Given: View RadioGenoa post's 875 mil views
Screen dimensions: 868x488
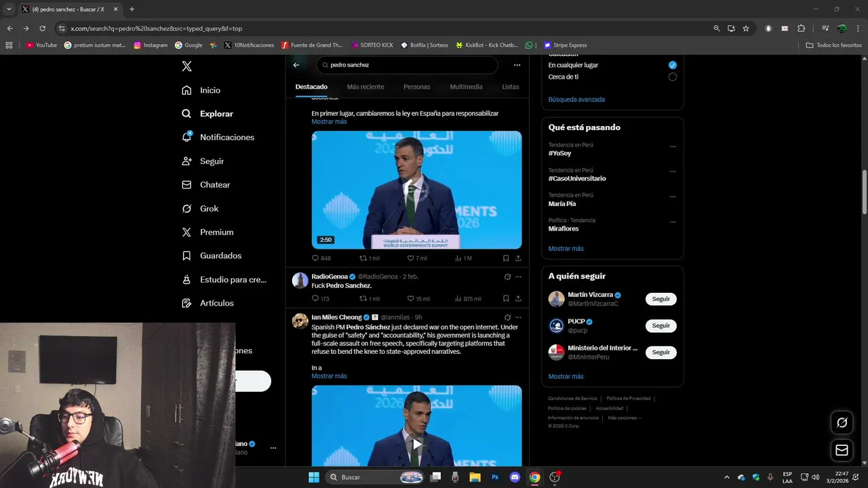Looking at the screenshot, I should point(468,298).
